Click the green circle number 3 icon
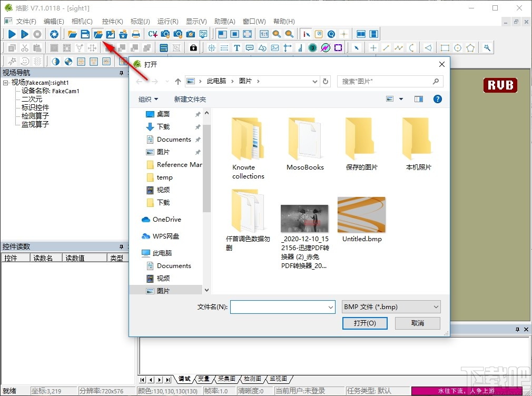532x396 pixels. (x=313, y=48)
